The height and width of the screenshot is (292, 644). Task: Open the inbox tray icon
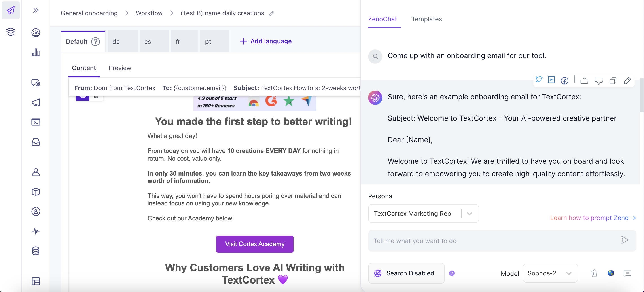click(x=36, y=142)
